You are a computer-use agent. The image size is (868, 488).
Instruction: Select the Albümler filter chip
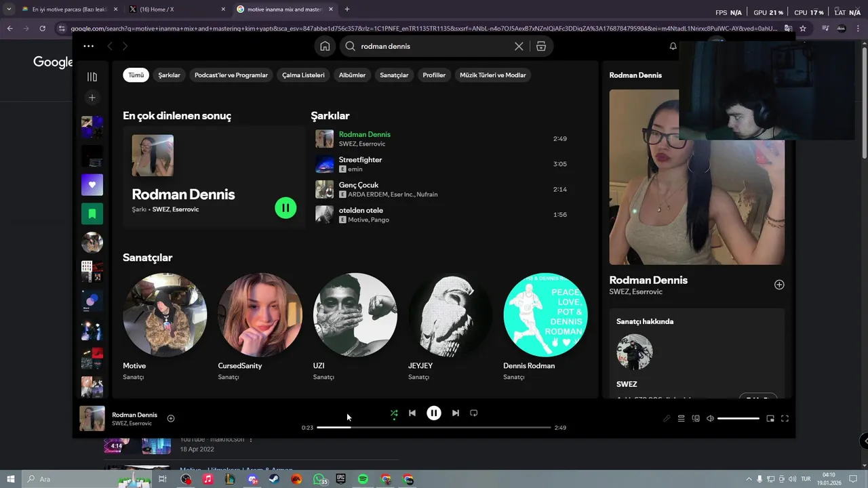[352, 75]
